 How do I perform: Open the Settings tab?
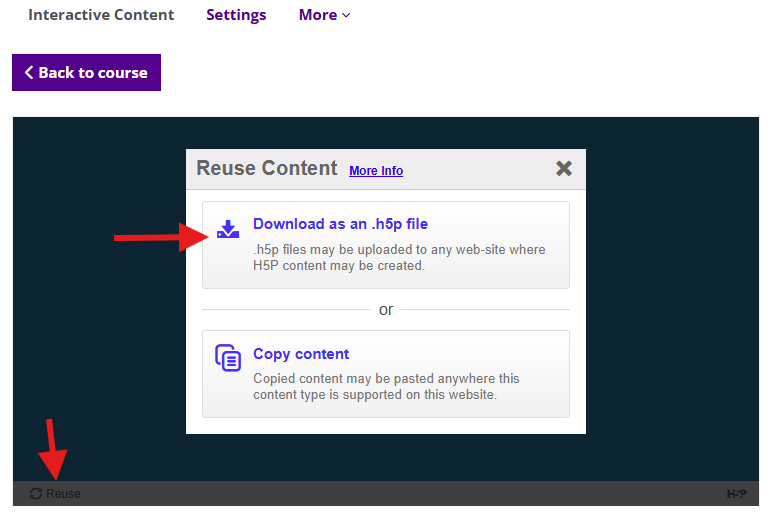tap(236, 15)
